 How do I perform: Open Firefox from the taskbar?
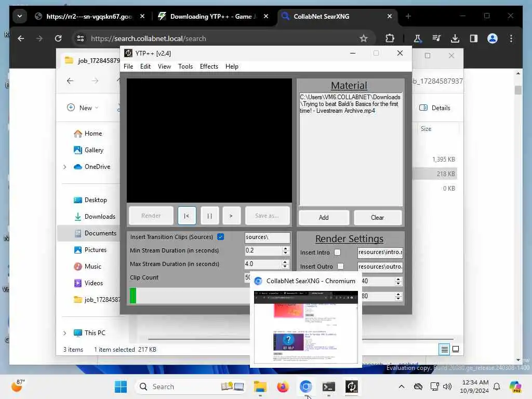click(283, 387)
